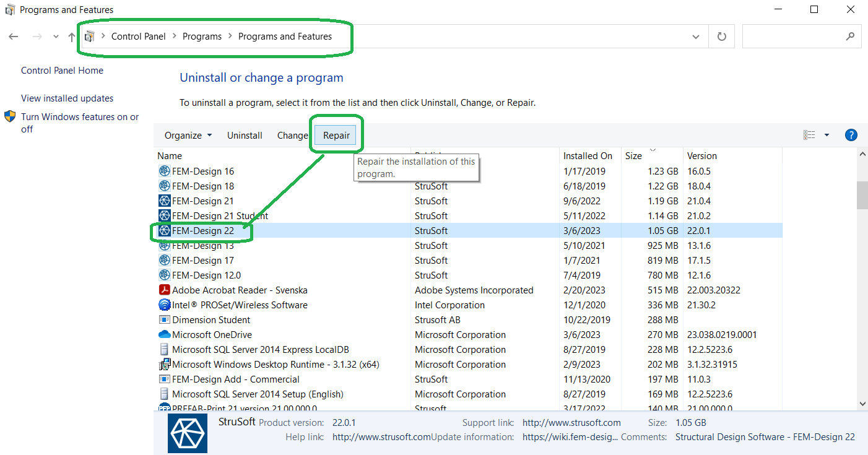Open the Organize dropdown menu
Viewport: 868px width, 455px height.
click(188, 136)
